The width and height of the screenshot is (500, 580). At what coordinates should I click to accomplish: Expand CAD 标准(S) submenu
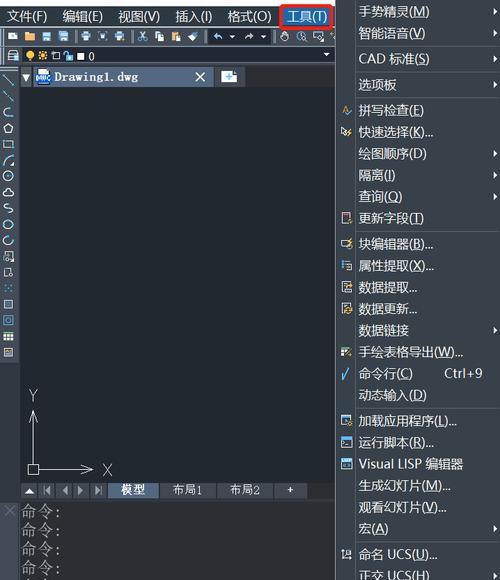(x=419, y=59)
